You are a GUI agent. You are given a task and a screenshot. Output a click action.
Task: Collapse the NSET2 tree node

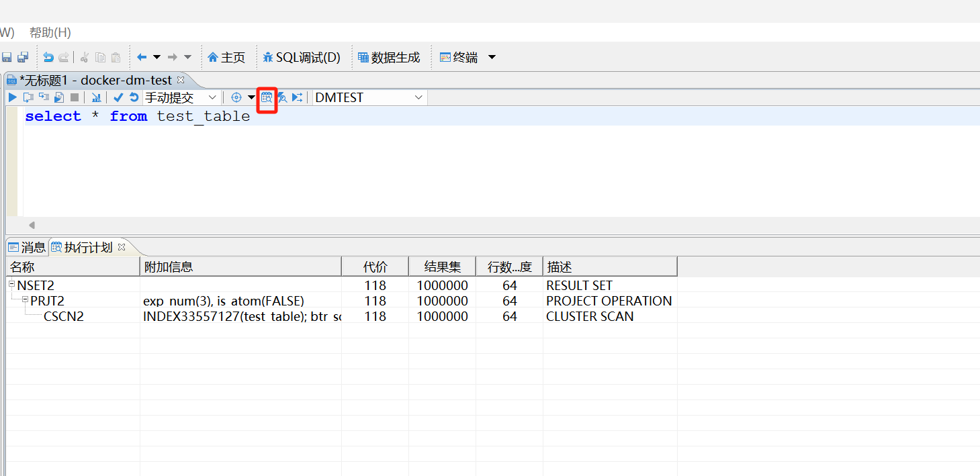(x=12, y=284)
